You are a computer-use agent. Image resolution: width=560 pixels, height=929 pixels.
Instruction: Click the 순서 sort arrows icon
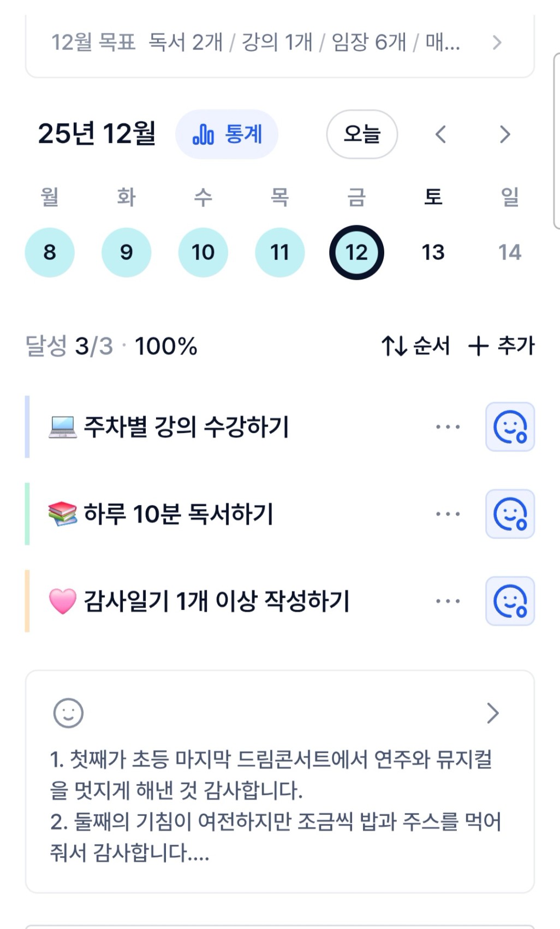click(394, 346)
